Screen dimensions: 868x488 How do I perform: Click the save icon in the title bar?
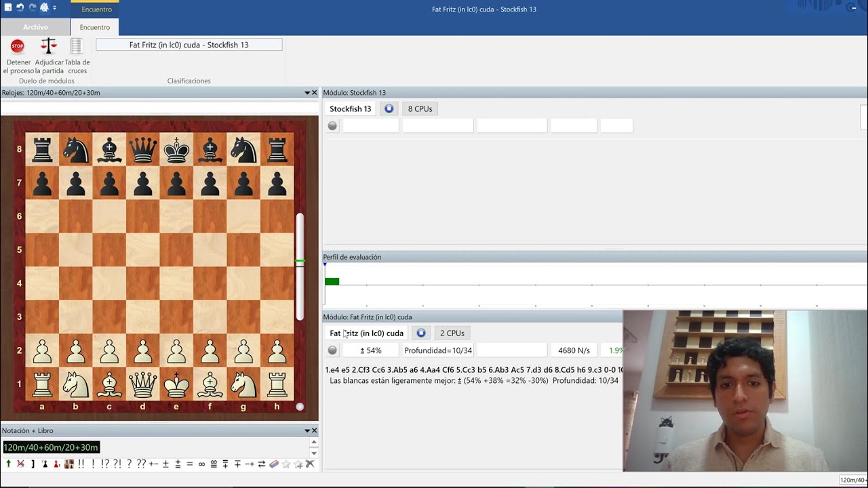tap(8, 7)
